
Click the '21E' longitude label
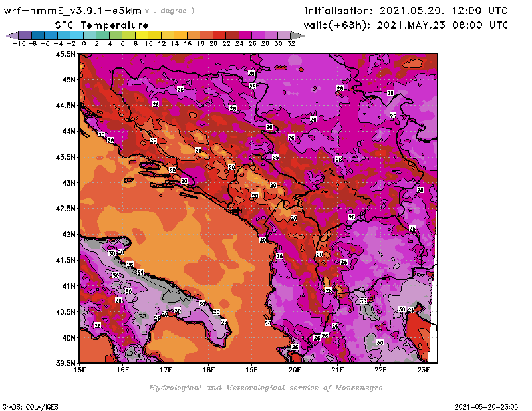pos(338,370)
